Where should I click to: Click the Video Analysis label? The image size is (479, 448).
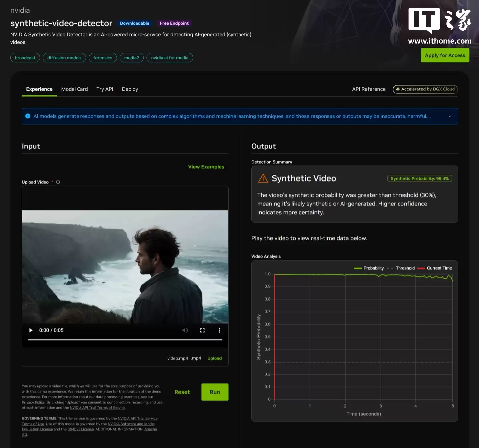point(266,256)
